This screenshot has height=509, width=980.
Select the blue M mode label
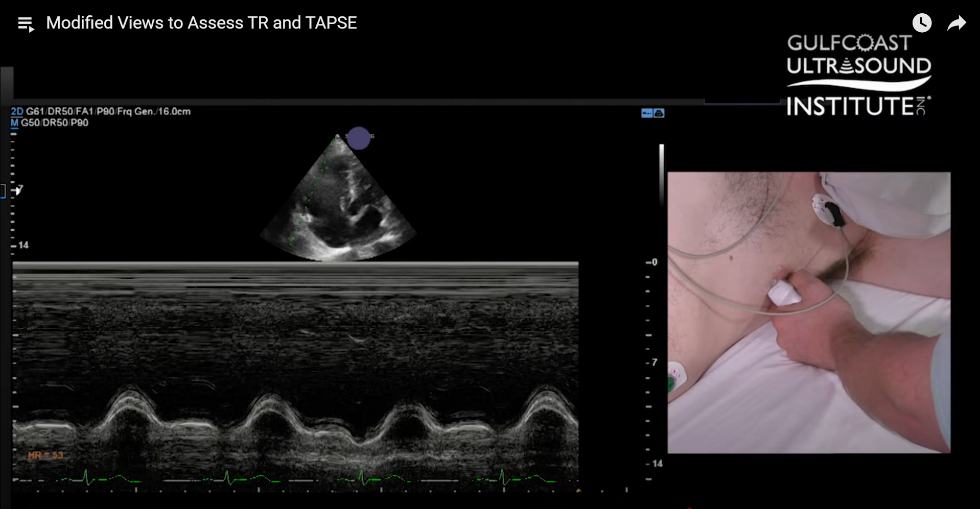14,123
